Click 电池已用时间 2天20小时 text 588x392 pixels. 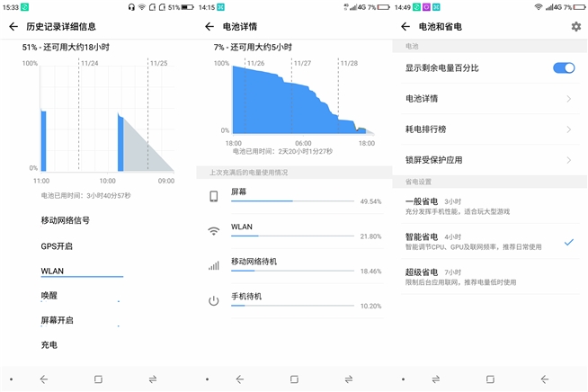pos(282,152)
